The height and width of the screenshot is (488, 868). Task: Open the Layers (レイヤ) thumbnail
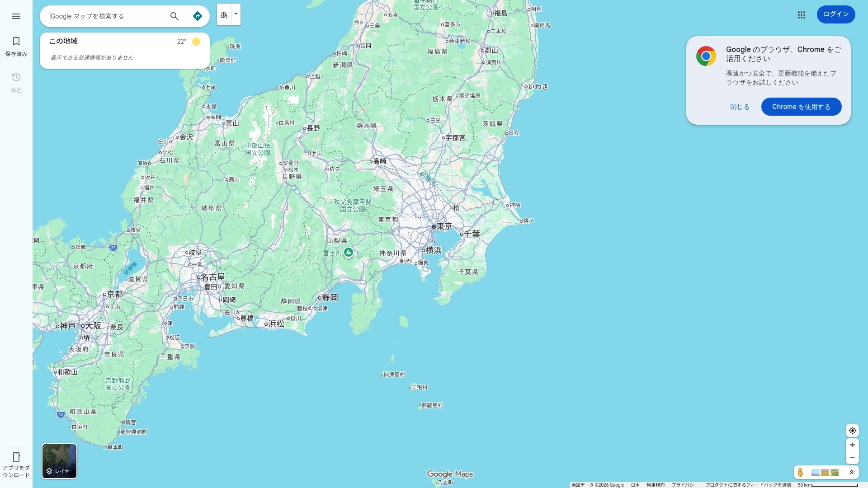[x=59, y=461]
